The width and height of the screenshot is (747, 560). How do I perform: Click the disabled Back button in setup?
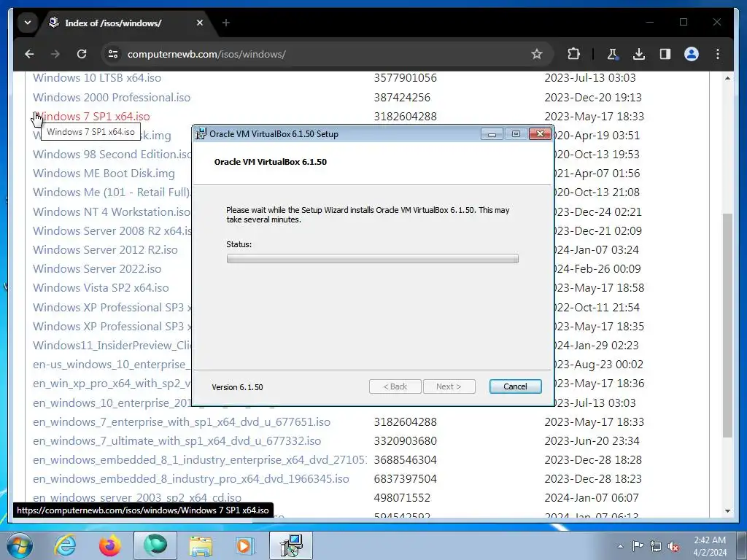(395, 386)
